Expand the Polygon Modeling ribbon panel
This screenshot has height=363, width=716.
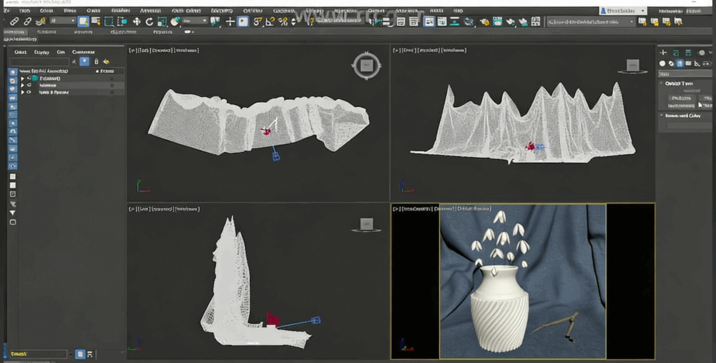20,39
